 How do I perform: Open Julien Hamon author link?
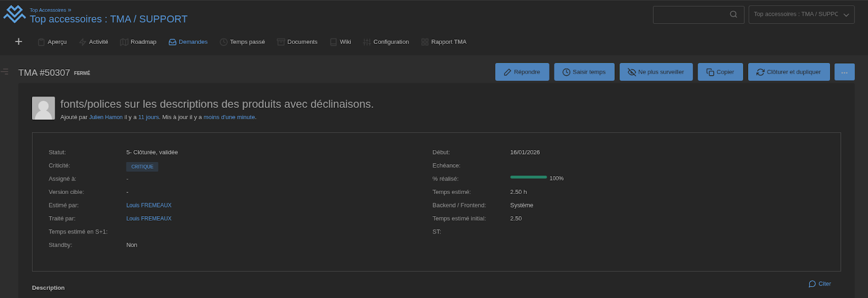pyautogui.click(x=106, y=117)
